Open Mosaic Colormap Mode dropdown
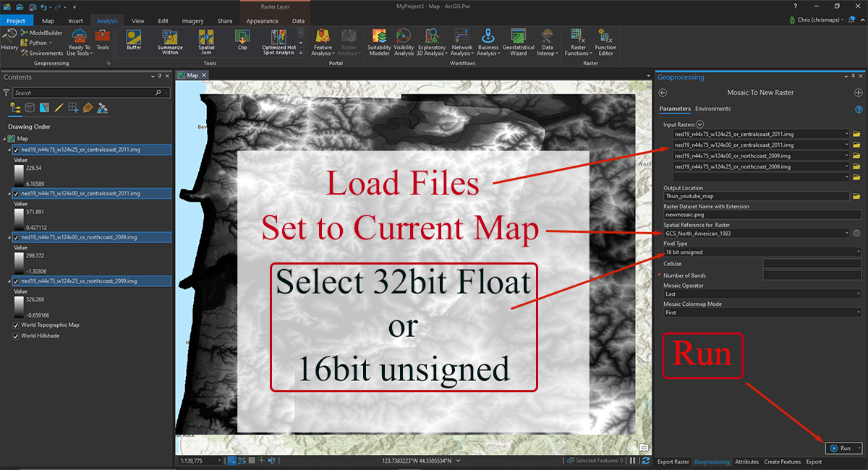Image resolution: width=868 pixels, height=470 pixels. point(762,312)
